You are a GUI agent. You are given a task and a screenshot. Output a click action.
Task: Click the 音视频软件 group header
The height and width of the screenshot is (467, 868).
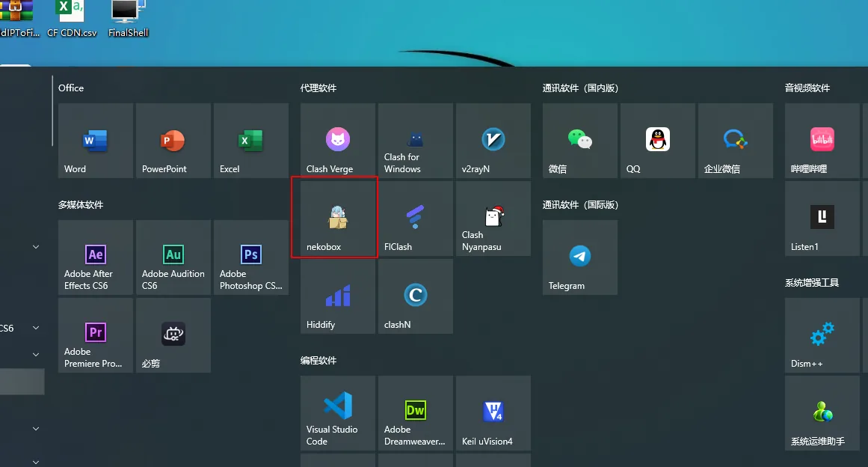click(x=807, y=88)
